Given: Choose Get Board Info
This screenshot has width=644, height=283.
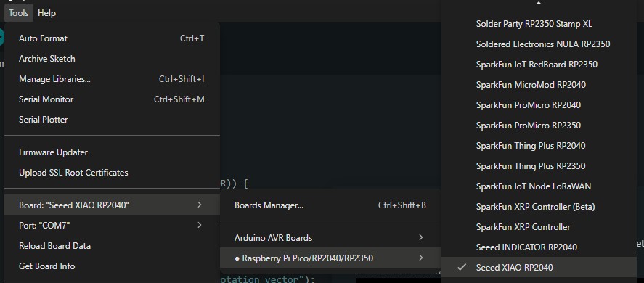Looking at the screenshot, I should [x=112, y=266].
